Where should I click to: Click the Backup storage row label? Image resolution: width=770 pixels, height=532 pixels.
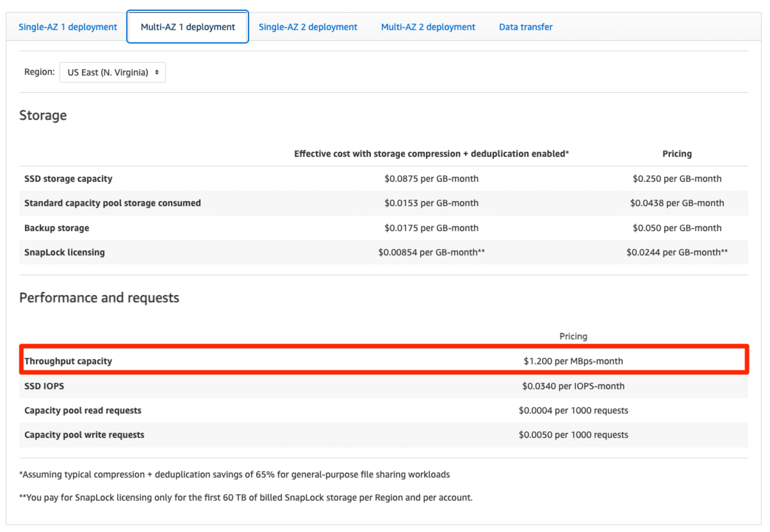click(57, 228)
